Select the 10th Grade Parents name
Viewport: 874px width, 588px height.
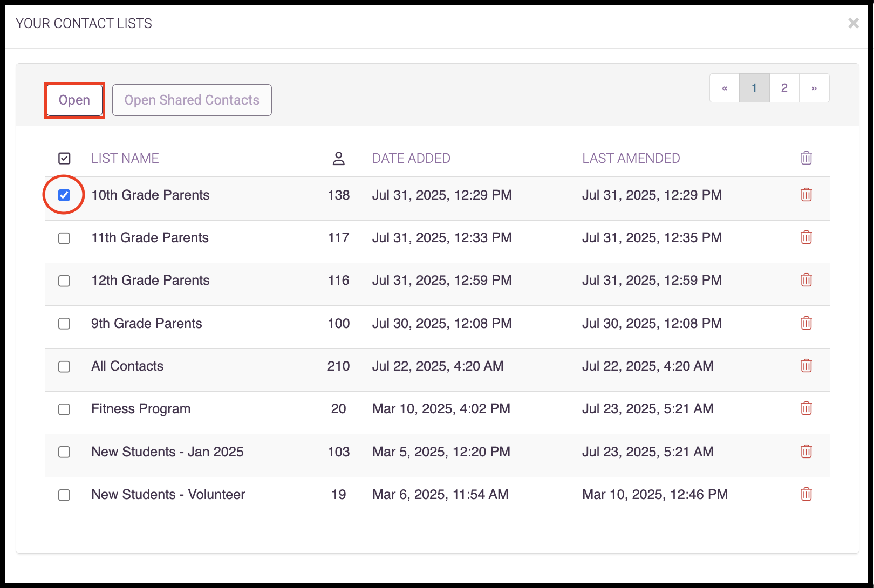click(151, 195)
